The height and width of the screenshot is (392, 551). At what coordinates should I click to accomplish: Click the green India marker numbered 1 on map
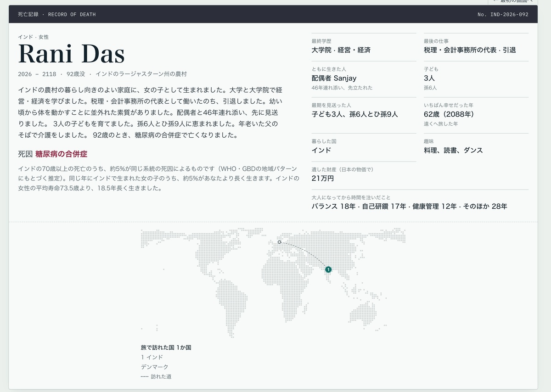tap(328, 269)
